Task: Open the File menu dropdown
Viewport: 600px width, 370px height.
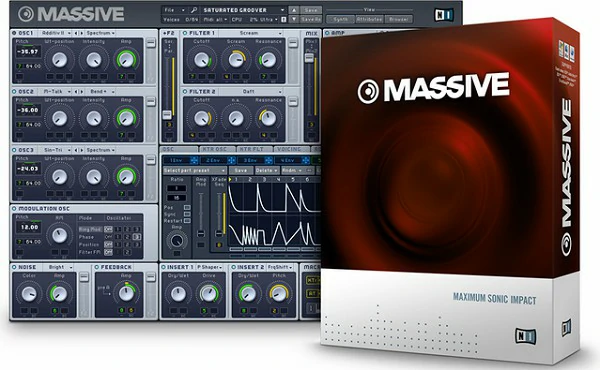Action: pyautogui.click(x=174, y=10)
